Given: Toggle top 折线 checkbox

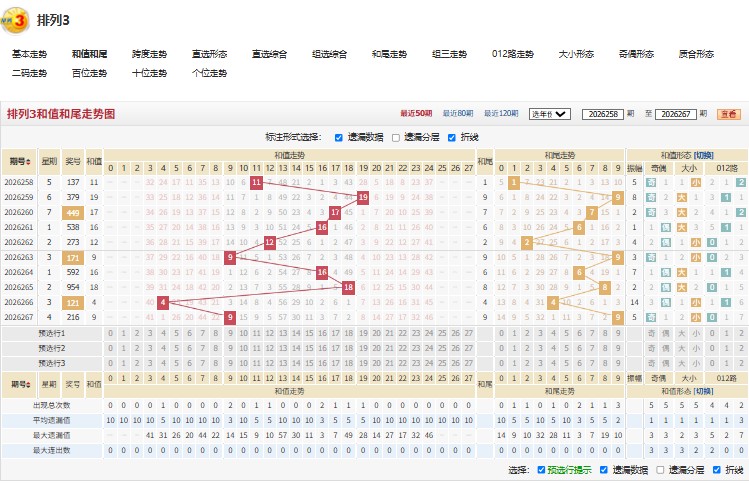Looking at the screenshot, I should point(451,138).
